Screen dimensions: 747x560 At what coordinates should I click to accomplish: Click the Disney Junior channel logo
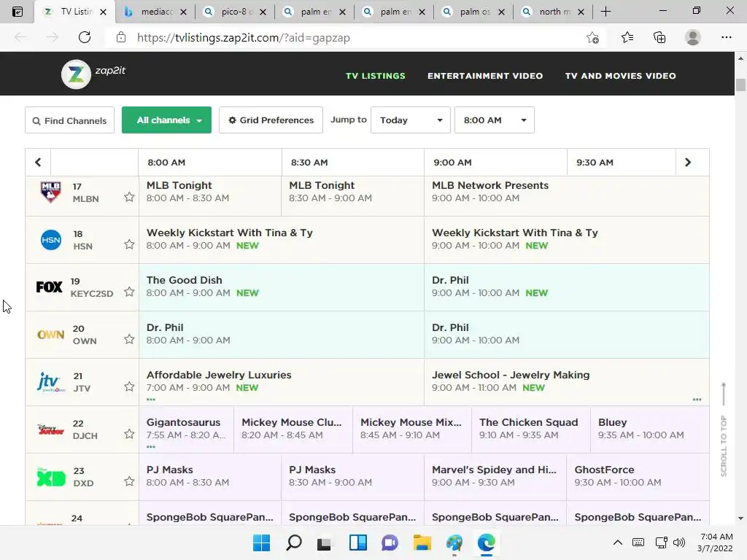(50, 429)
